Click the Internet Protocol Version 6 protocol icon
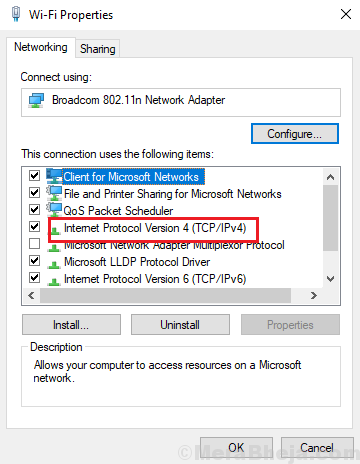 (54, 281)
